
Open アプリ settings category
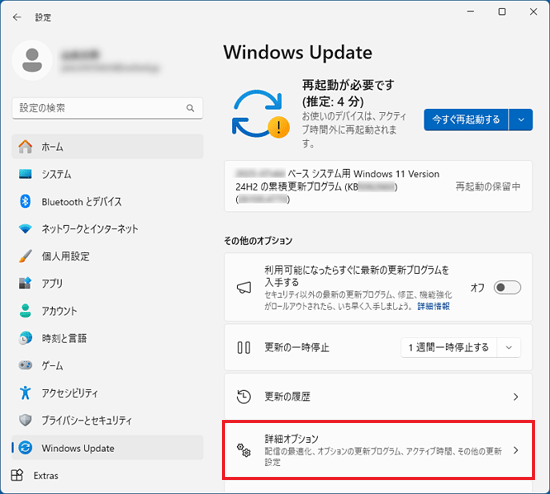(x=108, y=283)
